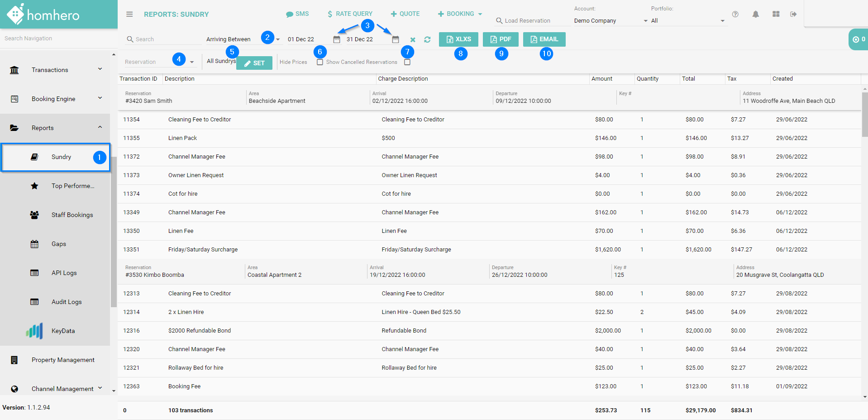
Task: Open the Arriving Between dropdown
Action: click(243, 39)
